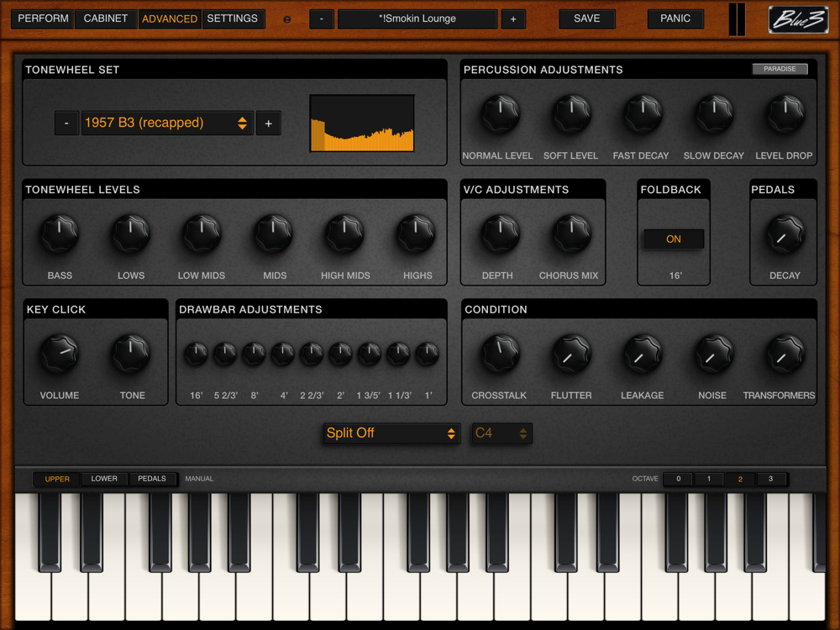
Task: Select the ADVANCED tab
Action: (x=170, y=18)
